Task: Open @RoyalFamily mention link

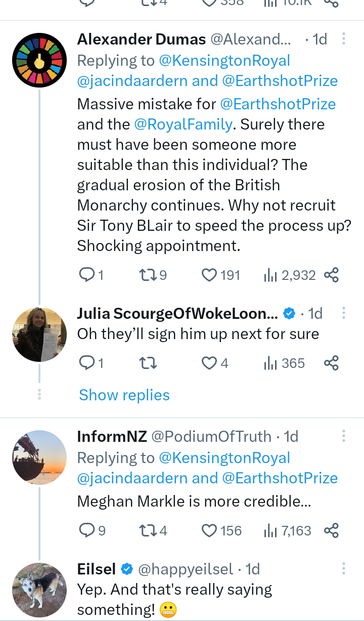Action: pos(184,125)
